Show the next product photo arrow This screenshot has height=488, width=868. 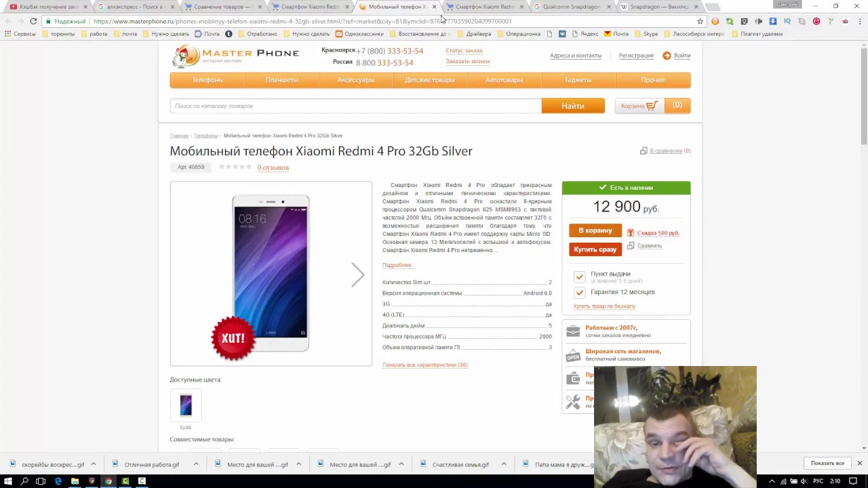(x=358, y=274)
